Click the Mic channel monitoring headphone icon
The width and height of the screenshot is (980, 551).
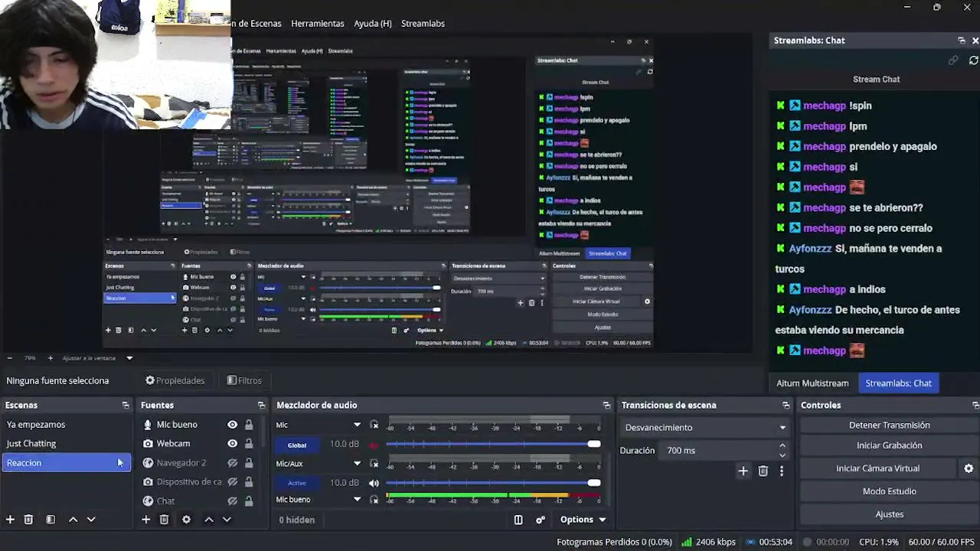coord(374,425)
